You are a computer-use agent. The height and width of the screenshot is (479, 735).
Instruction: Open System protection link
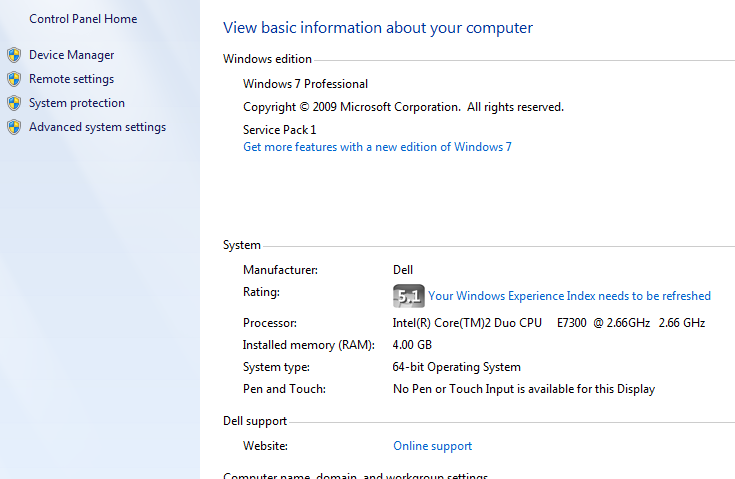click(x=77, y=103)
